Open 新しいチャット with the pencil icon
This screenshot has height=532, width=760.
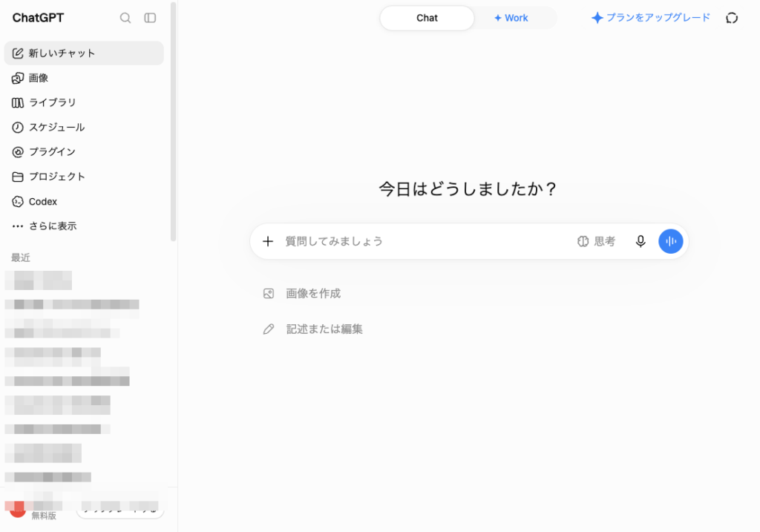[18, 53]
